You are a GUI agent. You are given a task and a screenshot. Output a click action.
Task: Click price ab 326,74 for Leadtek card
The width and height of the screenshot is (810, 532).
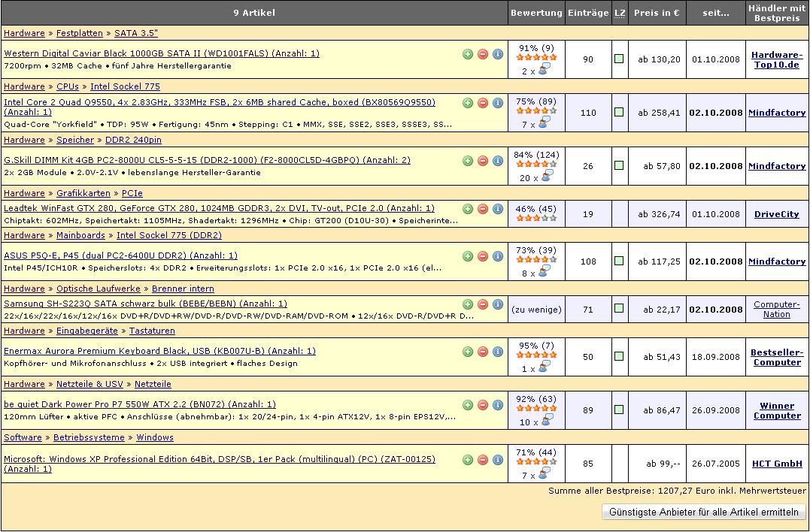659,214
